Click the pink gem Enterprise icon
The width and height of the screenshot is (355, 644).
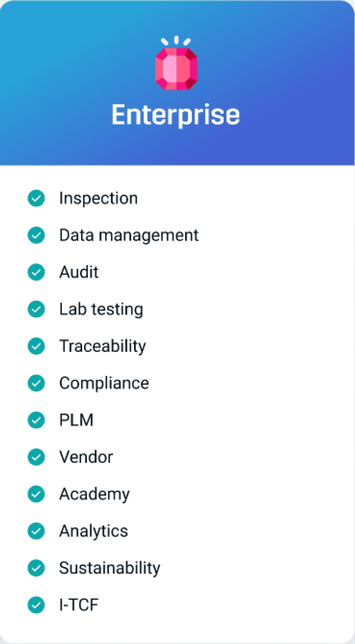tap(176, 63)
